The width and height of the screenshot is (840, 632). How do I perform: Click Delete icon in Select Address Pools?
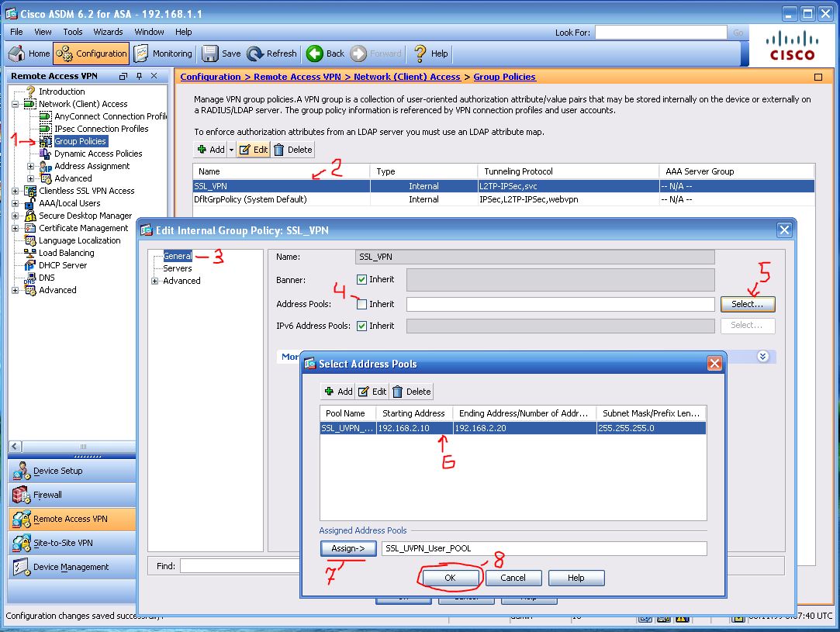[397, 392]
